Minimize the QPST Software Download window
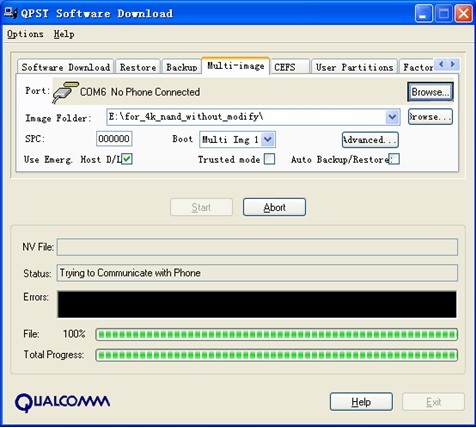 (x=424, y=14)
